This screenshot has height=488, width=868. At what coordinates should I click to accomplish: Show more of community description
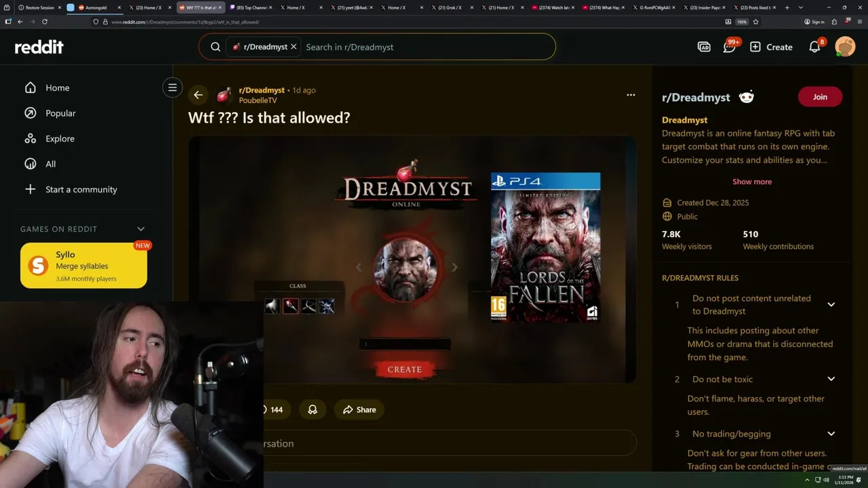(x=751, y=182)
